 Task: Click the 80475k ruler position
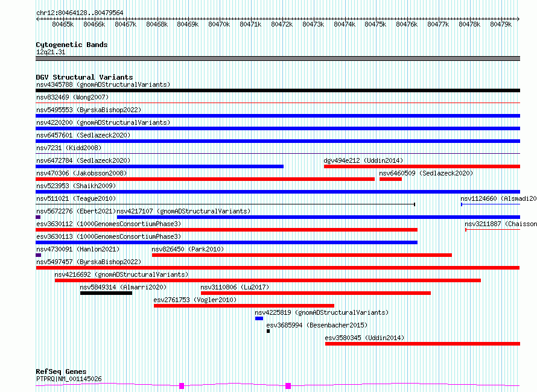click(x=375, y=24)
